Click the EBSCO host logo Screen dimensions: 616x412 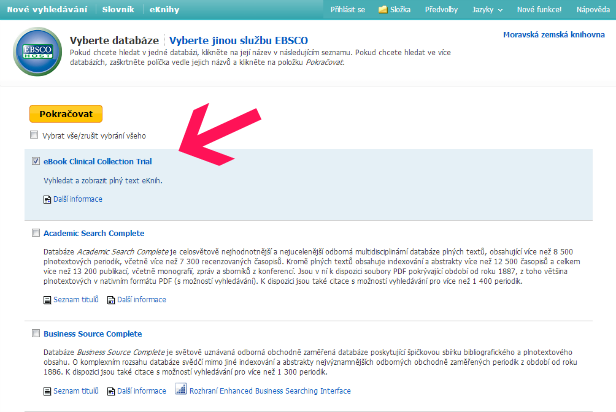(38, 51)
